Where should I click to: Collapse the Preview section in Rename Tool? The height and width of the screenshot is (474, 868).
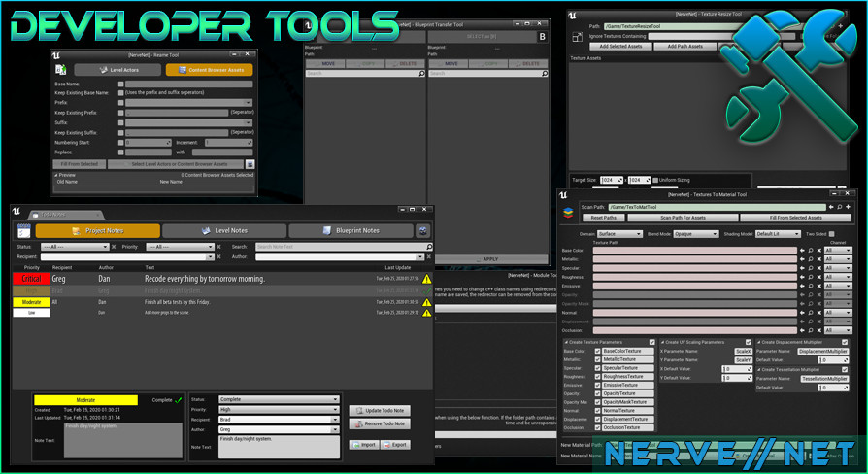(56, 175)
